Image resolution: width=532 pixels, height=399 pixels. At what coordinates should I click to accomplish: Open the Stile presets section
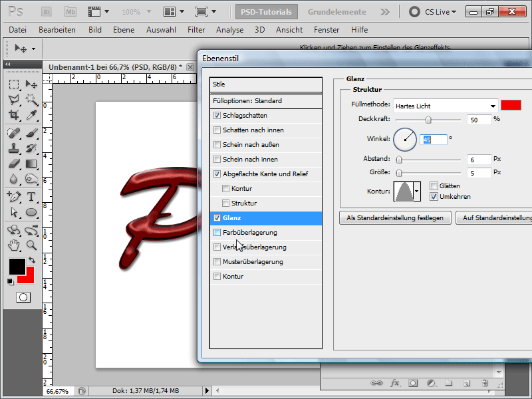pos(265,84)
